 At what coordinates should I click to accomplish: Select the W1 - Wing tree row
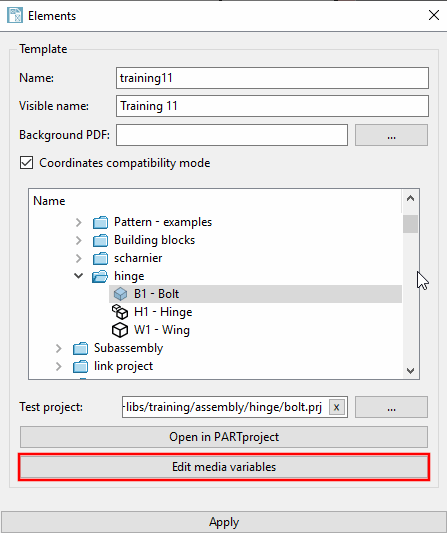pyautogui.click(x=255, y=330)
